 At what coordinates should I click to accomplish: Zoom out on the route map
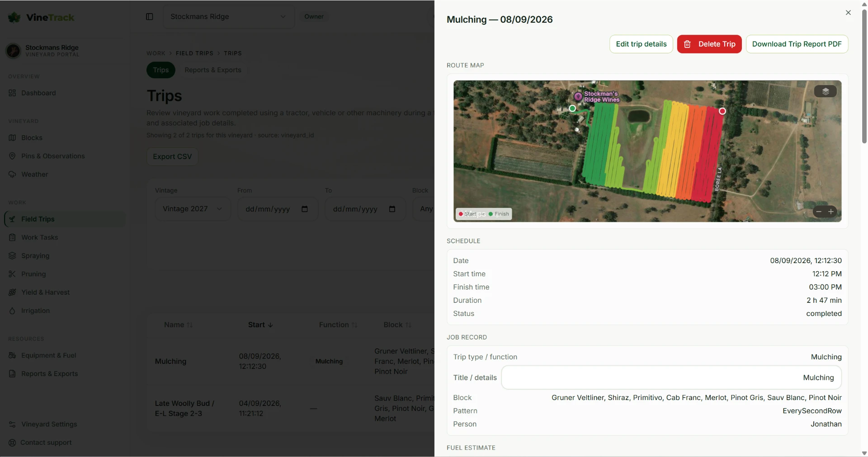[819, 212]
